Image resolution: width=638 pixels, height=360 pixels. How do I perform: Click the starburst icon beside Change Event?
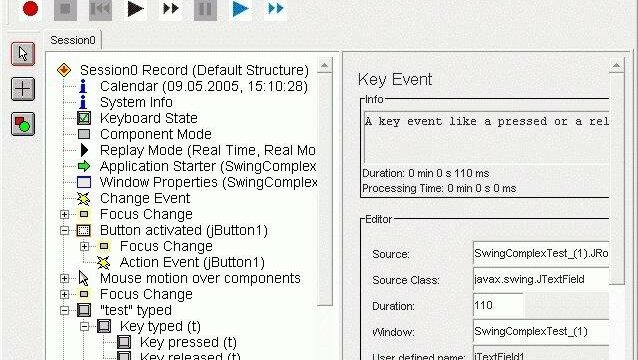coord(83,198)
